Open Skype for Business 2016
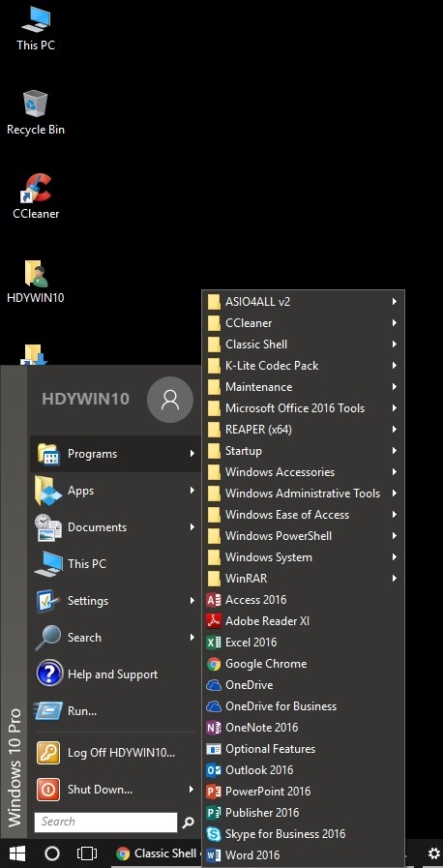This screenshot has height=868, width=443. coord(304,834)
